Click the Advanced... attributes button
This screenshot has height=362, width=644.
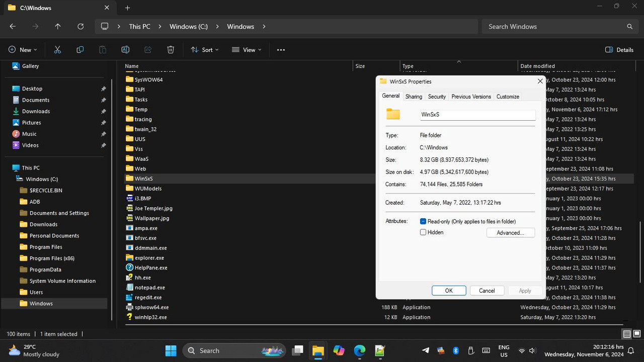click(x=510, y=233)
